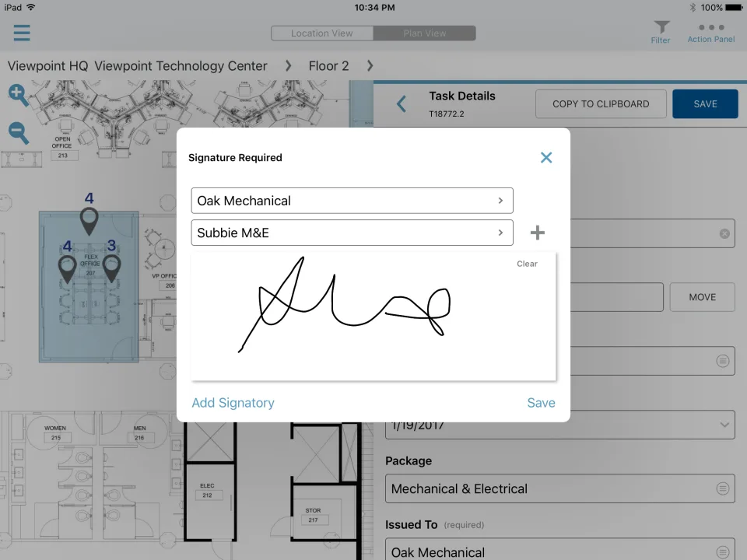This screenshot has width=747, height=560.
Task: Open list icon in Issued To field
Action: [x=723, y=552]
